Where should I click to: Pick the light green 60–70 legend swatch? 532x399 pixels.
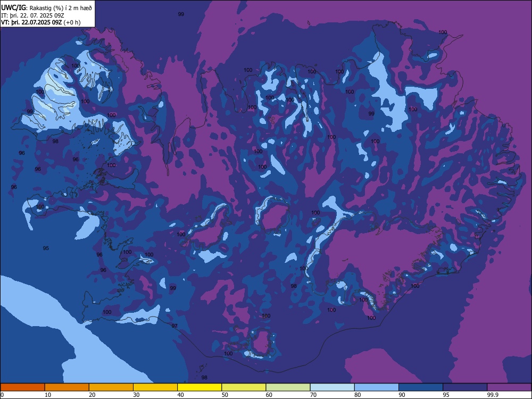click(x=288, y=387)
